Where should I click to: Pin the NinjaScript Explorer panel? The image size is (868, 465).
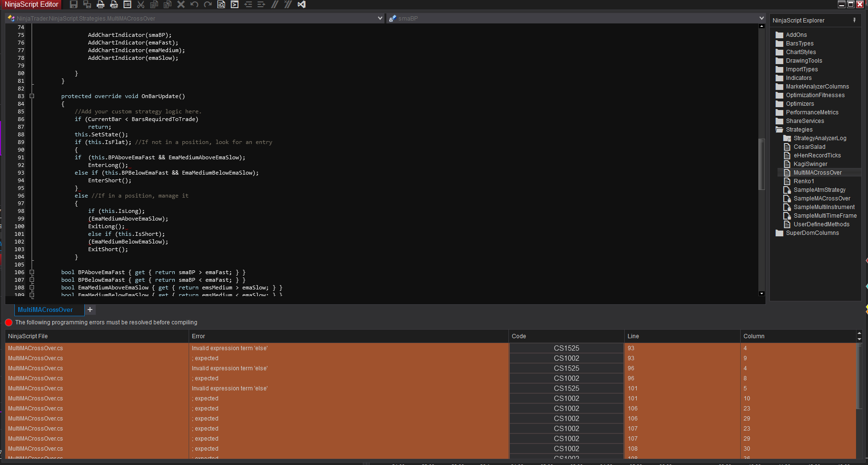854,20
